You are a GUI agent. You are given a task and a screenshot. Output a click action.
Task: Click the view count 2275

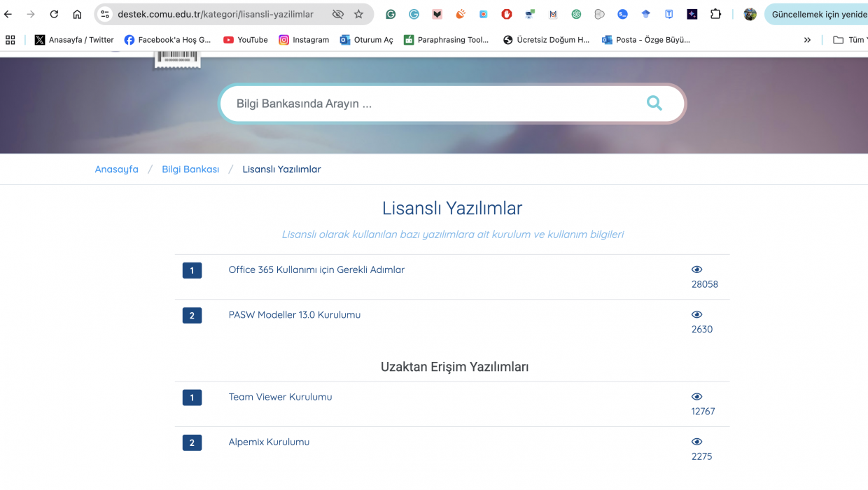pyautogui.click(x=701, y=456)
